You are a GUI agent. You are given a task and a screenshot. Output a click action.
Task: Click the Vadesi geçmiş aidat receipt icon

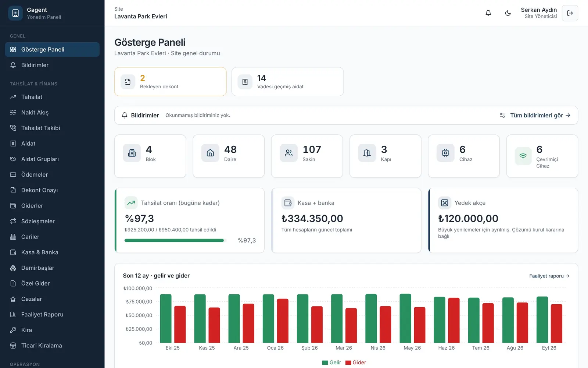245,82
